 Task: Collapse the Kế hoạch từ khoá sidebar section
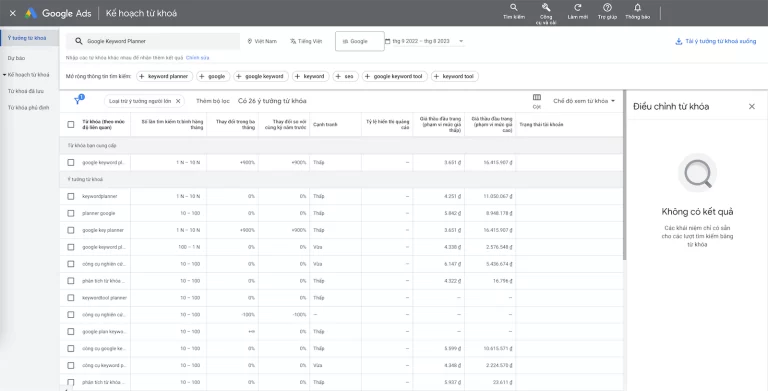[4, 75]
